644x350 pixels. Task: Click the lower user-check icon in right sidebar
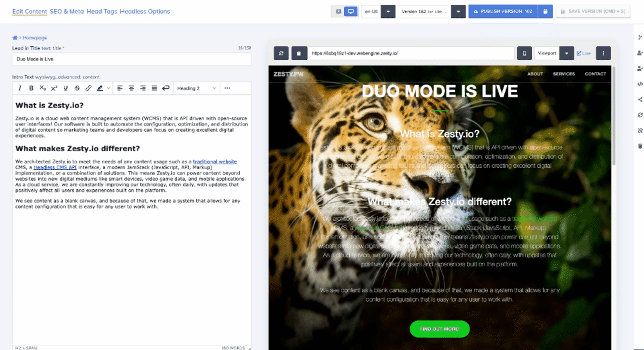point(640,69)
